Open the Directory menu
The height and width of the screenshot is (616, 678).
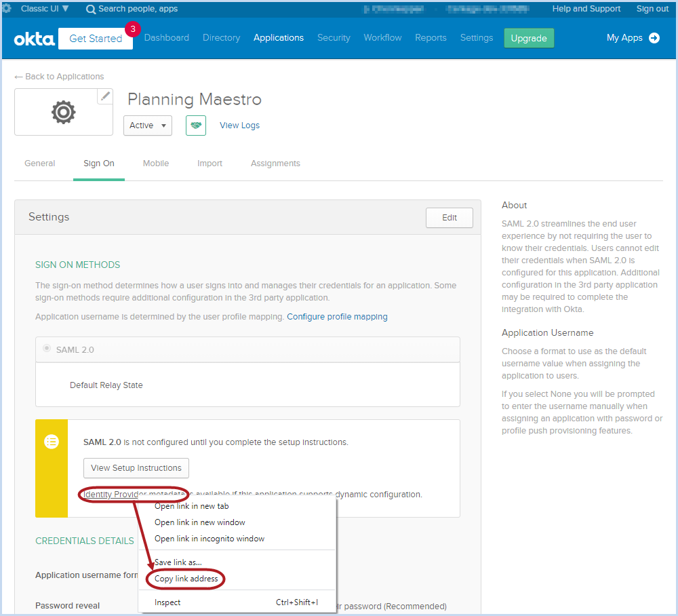(x=222, y=38)
